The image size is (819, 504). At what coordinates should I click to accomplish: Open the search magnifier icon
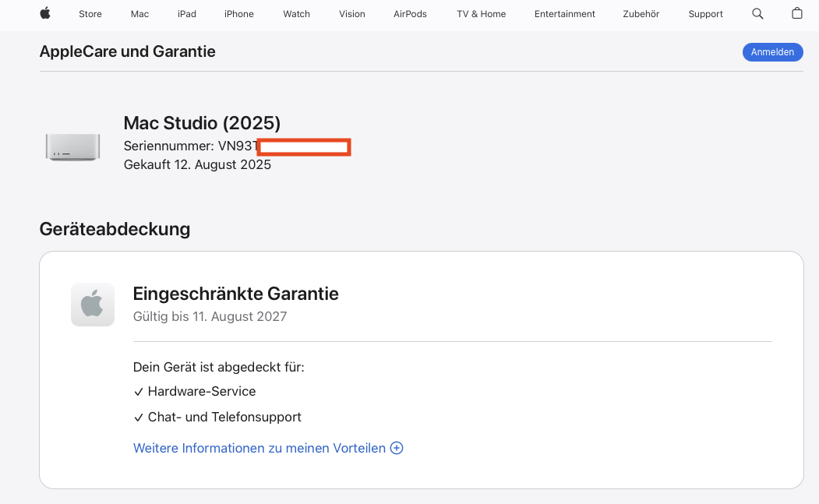(x=757, y=13)
